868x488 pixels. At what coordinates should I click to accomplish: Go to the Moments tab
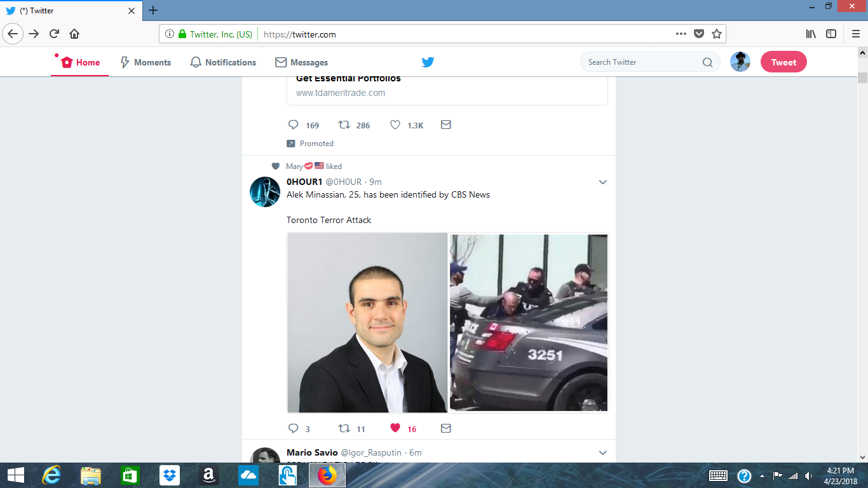pos(146,62)
